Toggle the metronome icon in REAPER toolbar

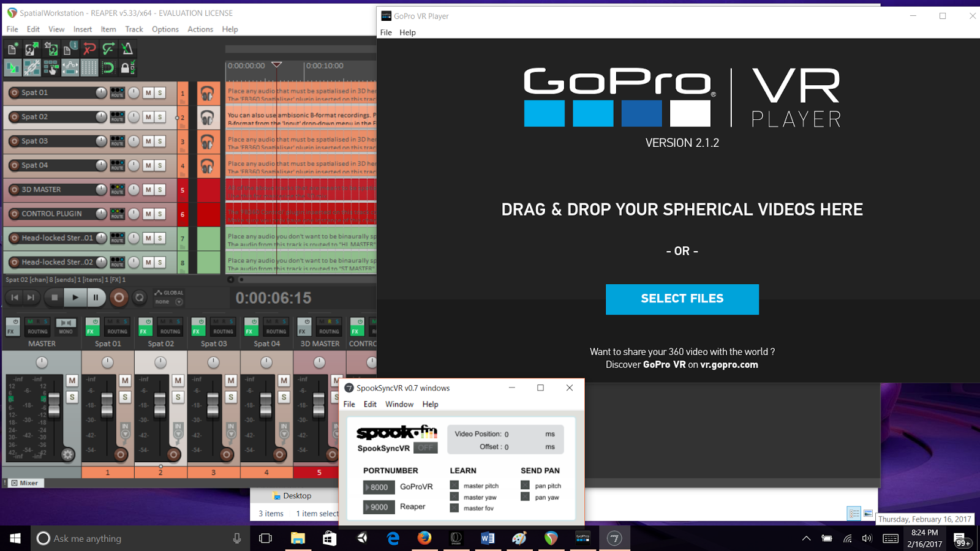[127, 48]
